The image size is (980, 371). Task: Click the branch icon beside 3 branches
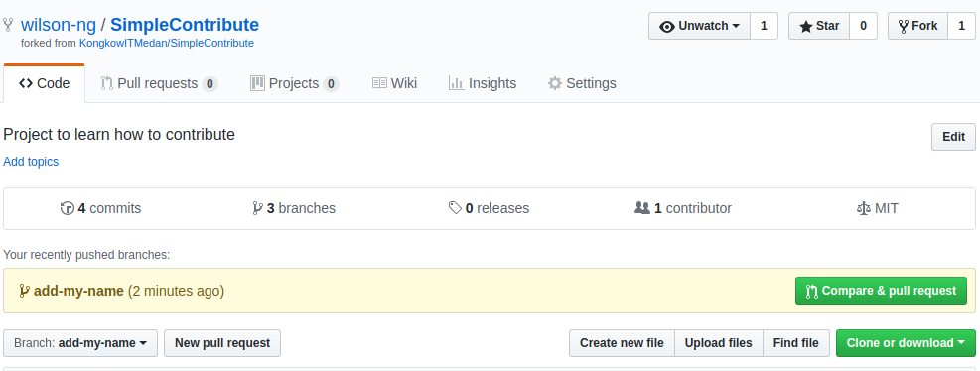[257, 208]
